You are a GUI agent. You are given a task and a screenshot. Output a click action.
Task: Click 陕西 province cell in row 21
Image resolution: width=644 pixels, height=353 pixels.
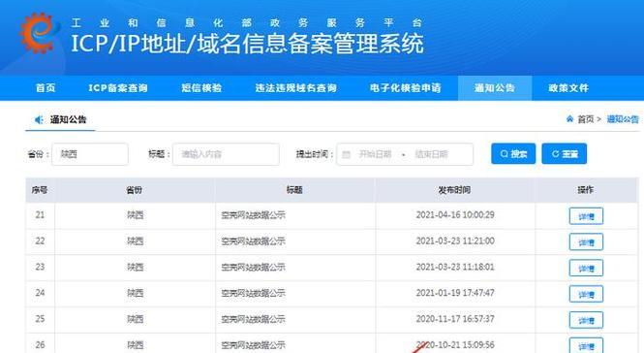pyautogui.click(x=136, y=215)
